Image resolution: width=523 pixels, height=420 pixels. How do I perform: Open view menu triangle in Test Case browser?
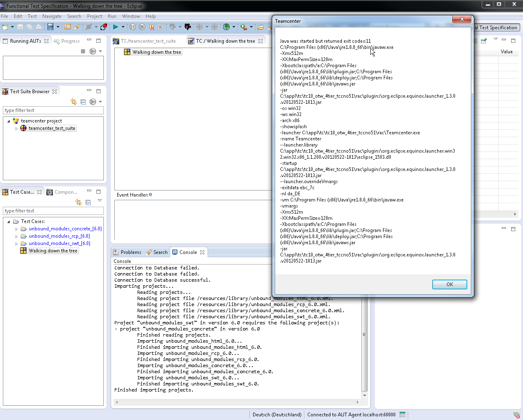(100, 201)
